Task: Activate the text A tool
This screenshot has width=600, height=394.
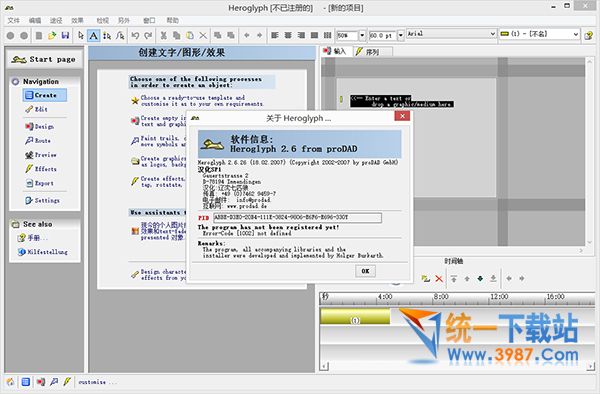Action: click(x=93, y=36)
